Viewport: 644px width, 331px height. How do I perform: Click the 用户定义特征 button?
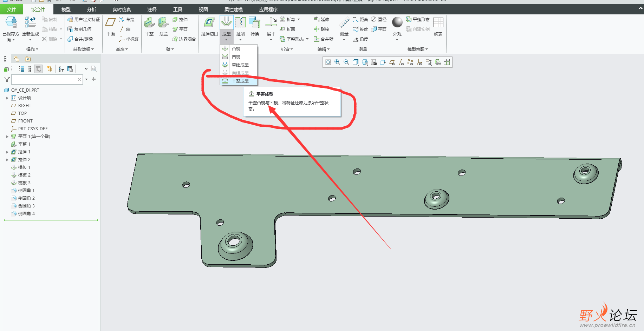click(84, 20)
